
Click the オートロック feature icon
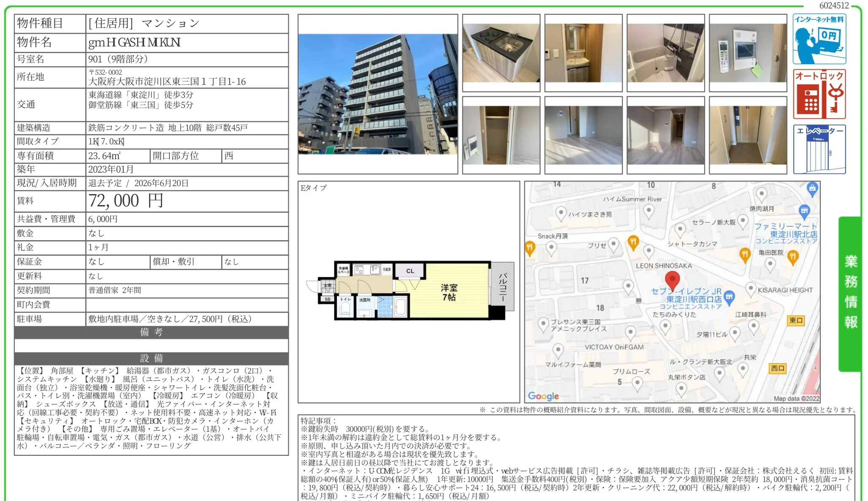[x=819, y=94]
